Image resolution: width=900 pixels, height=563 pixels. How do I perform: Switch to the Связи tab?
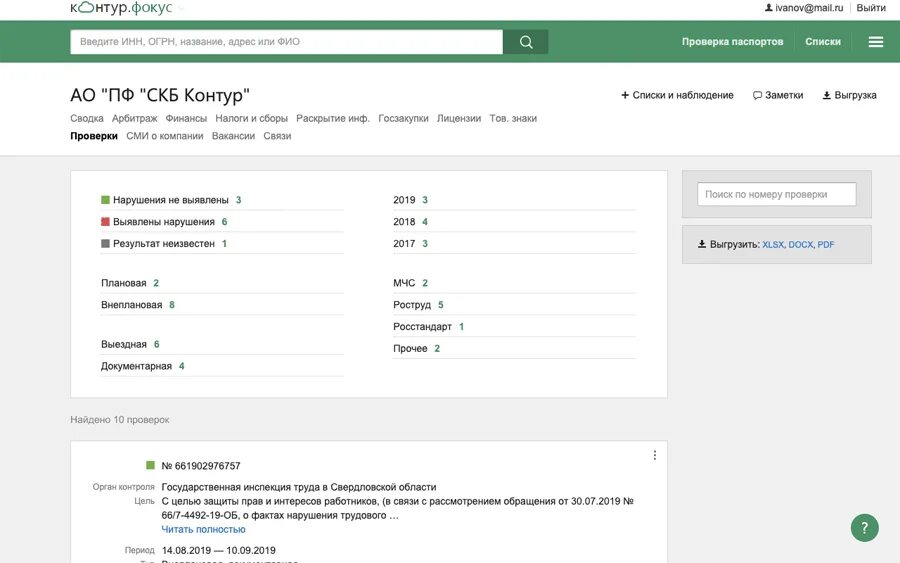click(277, 136)
